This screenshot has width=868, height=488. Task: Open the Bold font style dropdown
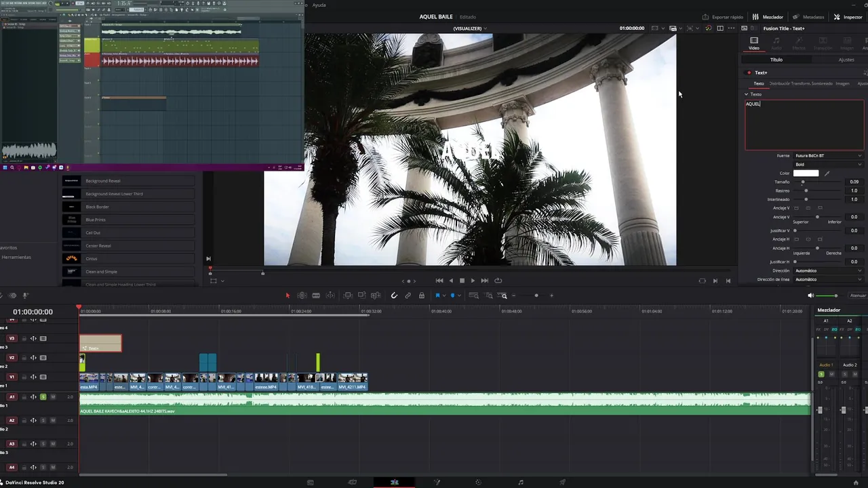coord(828,165)
